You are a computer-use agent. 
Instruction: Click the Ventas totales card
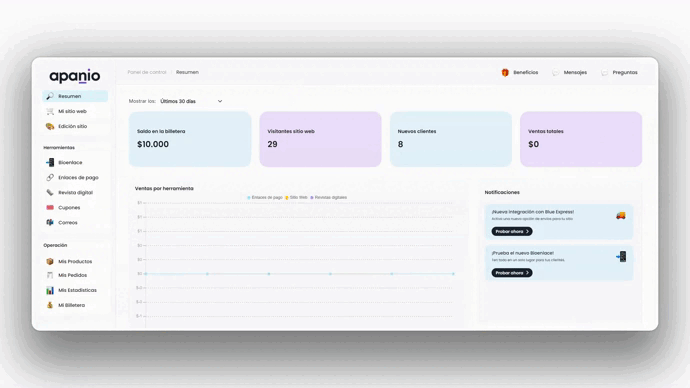pos(581,139)
